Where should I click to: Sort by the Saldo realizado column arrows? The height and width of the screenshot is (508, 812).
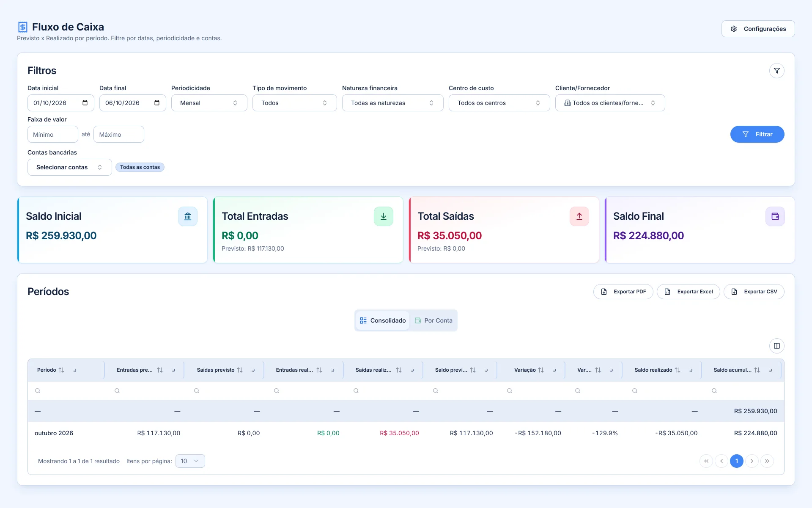point(678,370)
